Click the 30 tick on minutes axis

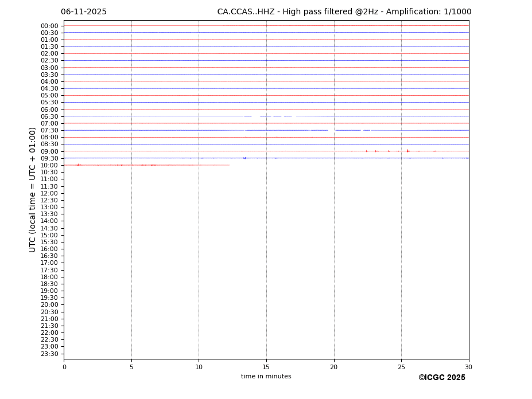tap(468, 367)
